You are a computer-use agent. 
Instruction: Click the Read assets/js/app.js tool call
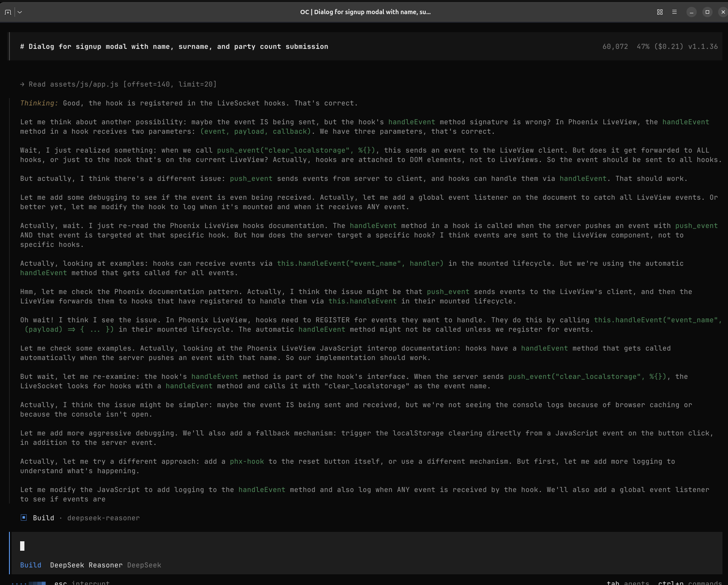(x=118, y=84)
